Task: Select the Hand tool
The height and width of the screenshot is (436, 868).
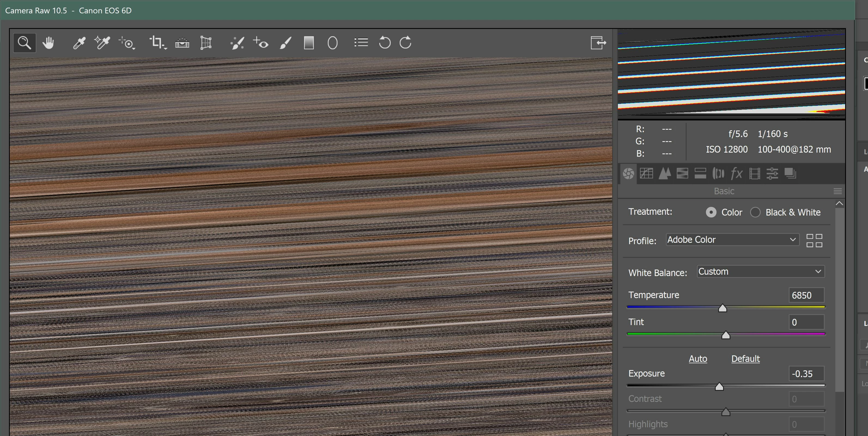Action: 48,43
